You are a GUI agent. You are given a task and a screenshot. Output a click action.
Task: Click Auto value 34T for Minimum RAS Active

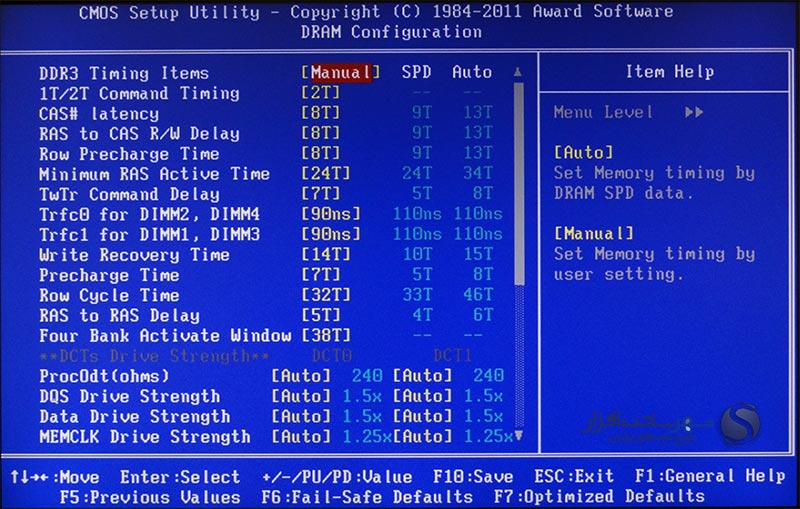click(478, 173)
